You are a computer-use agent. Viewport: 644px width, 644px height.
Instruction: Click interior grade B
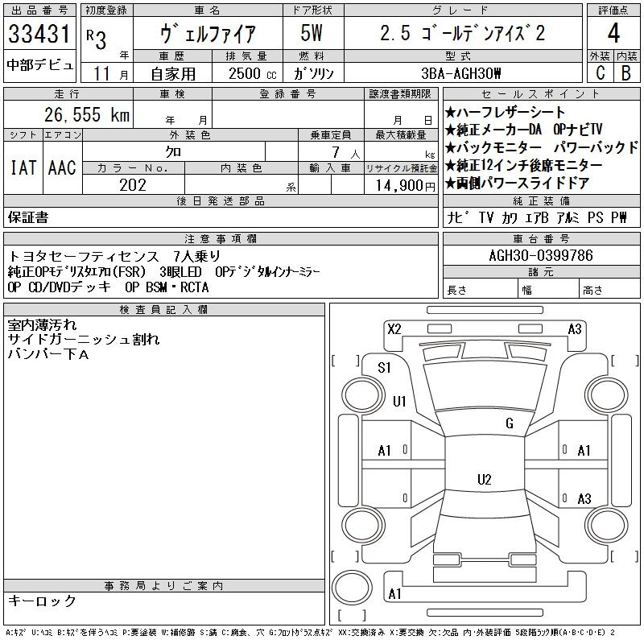click(x=626, y=72)
